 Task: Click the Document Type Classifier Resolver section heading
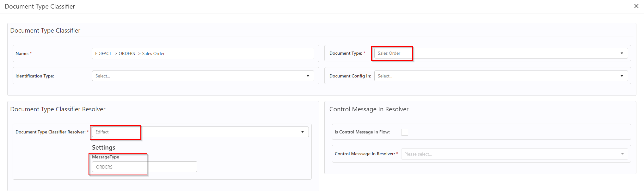pyautogui.click(x=58, y=109)
